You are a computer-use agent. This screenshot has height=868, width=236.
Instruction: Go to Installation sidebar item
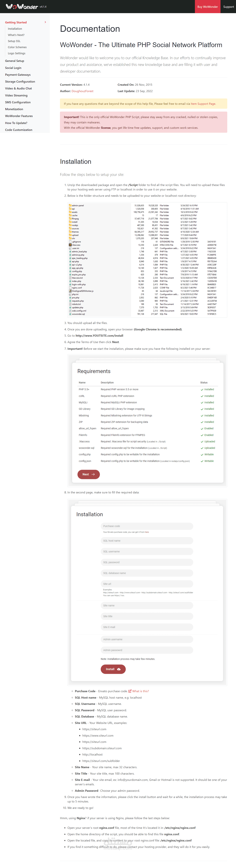(x=15, y=29)
